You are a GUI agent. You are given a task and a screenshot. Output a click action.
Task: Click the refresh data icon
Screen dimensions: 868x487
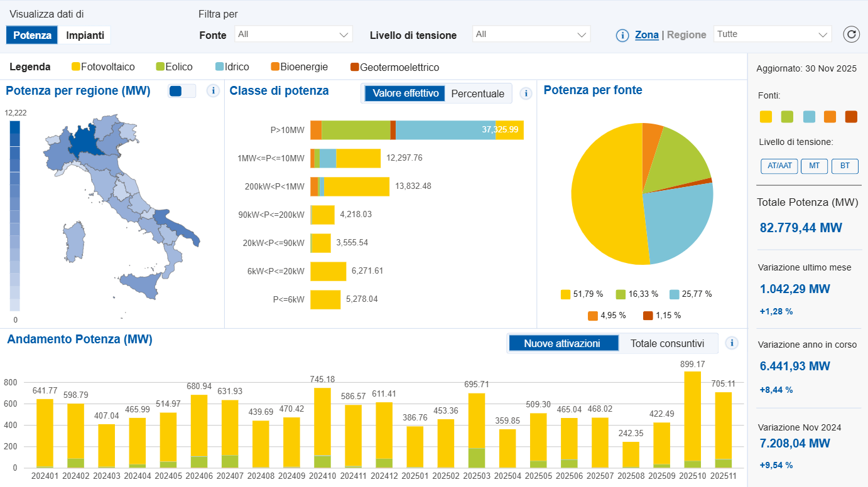point(852,35)
